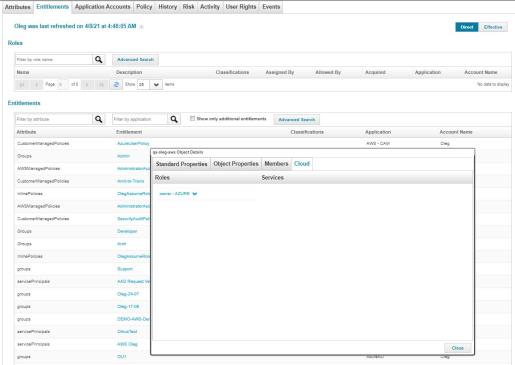This screenshot has height=365, width=515.
Task: Click the info icon beside last refreshed text
Action: click(x=142, y=27)
